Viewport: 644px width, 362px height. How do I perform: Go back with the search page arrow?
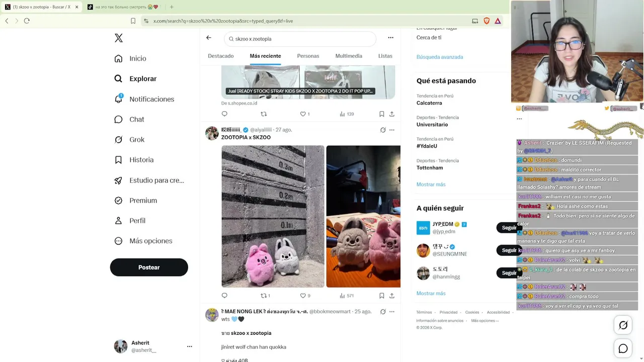point(209,38)
